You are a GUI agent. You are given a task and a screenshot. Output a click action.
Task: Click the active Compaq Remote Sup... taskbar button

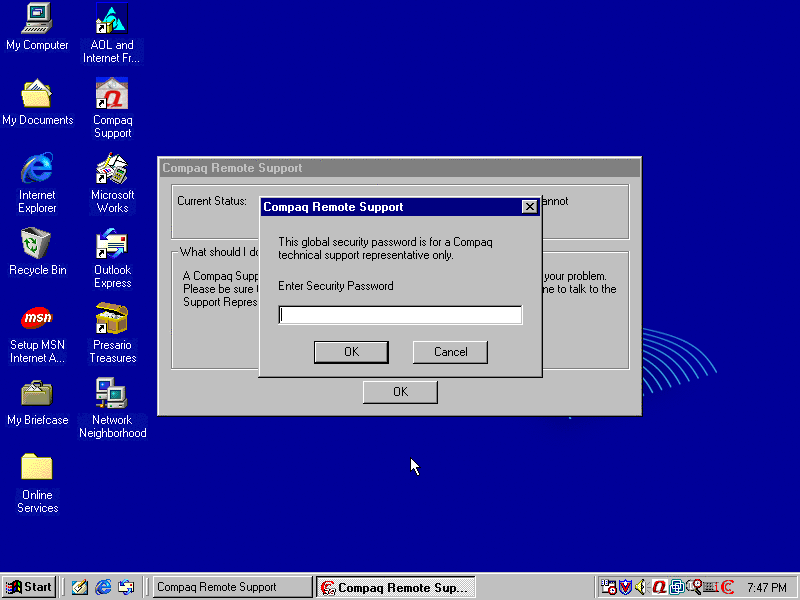[395, 587]
